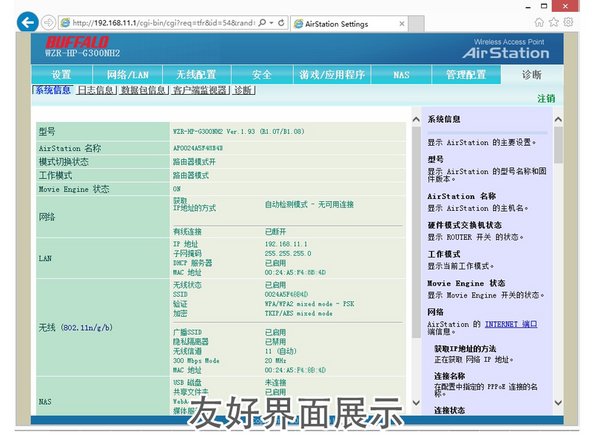This screenshot has height=444, width=592.
Task: Click the 硬件模式交换机状态 help heading
Action: [464, 225]
